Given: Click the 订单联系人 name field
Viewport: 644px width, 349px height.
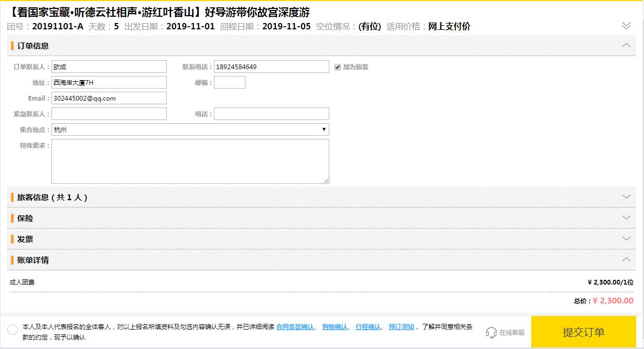Looking at the screenshot, I should click(109, 67).
